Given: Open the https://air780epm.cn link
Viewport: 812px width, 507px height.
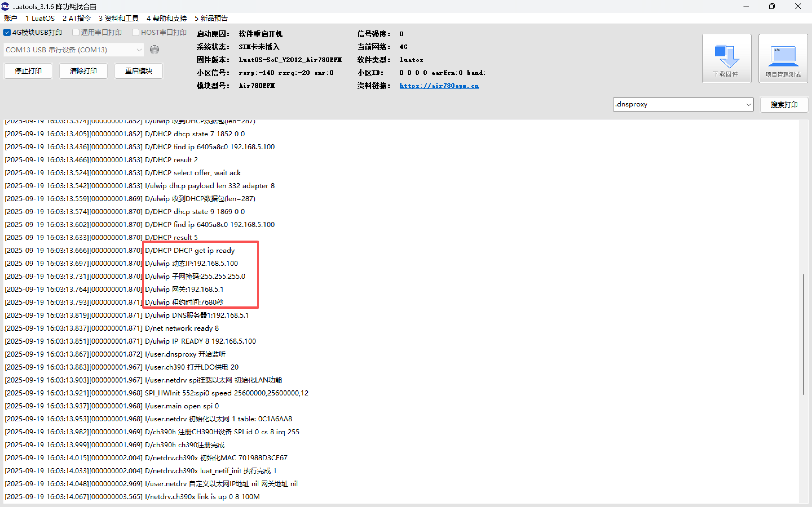Looking at the screenshot, I should click(439, 86).
